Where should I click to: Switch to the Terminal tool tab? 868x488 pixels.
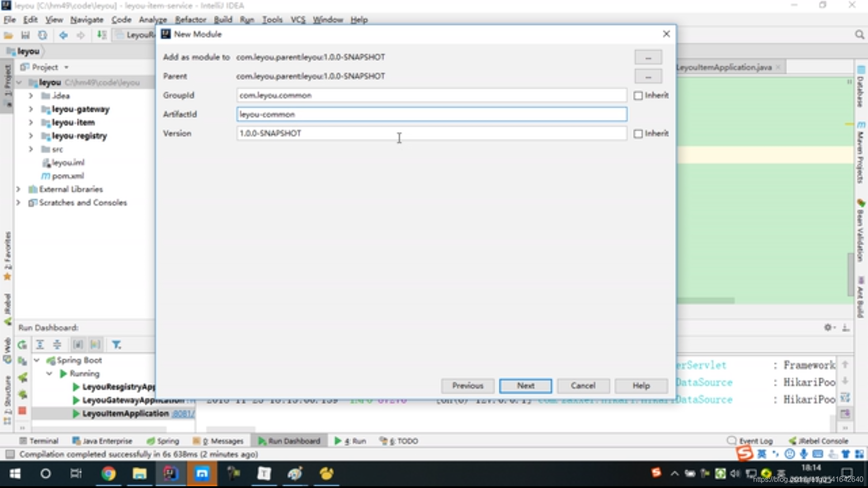pyautogui.click(x=39, y=441)
